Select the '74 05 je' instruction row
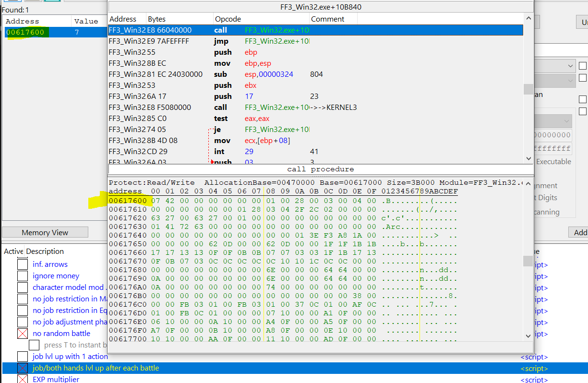 coord(315,130)
